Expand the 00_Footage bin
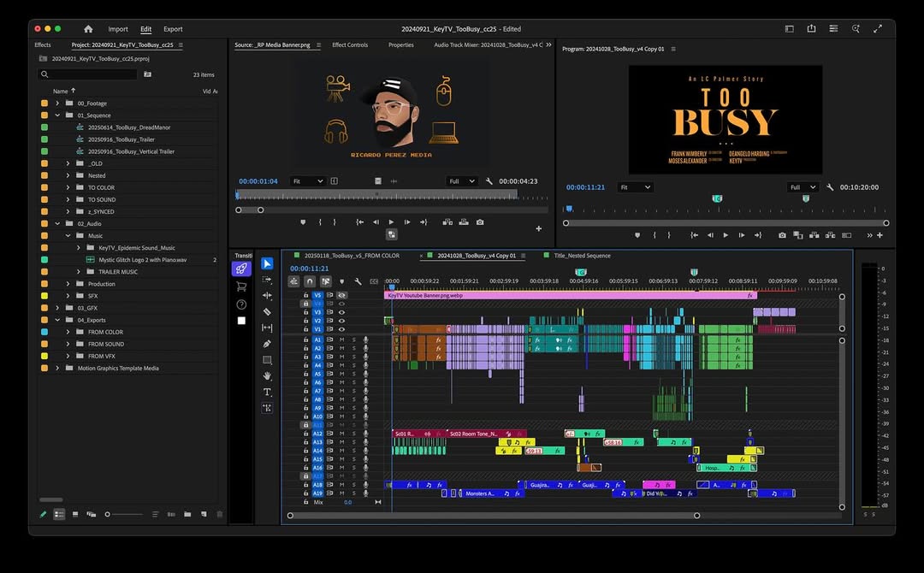The image size is (924, 573). tap(58, 103)
